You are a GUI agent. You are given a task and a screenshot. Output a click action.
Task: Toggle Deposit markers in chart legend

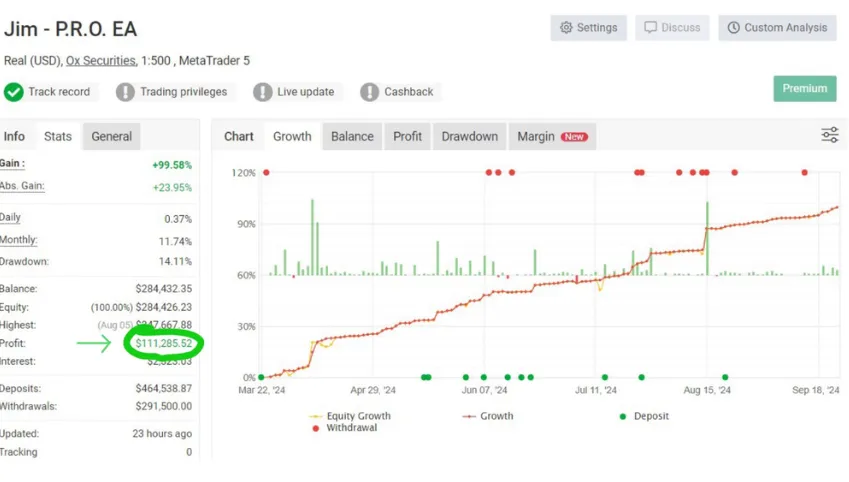click(644, 416)
